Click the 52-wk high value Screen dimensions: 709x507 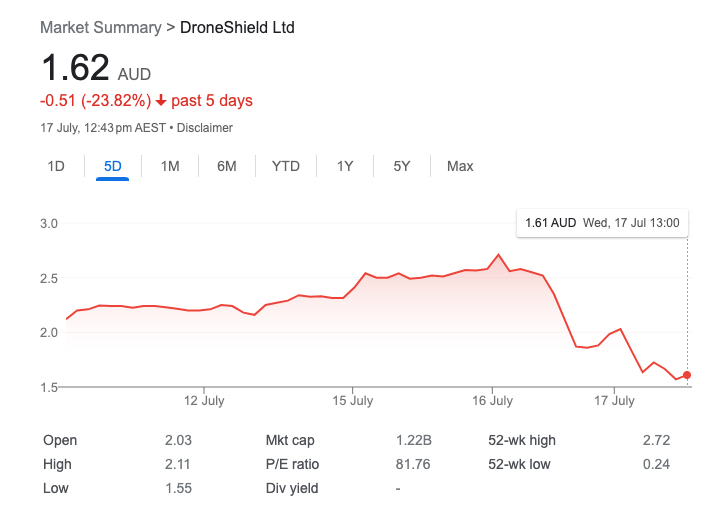click(657, 440)
